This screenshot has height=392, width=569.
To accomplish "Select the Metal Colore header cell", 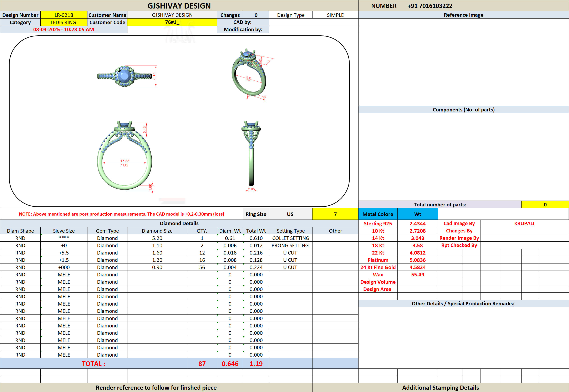I will [378, 214].
